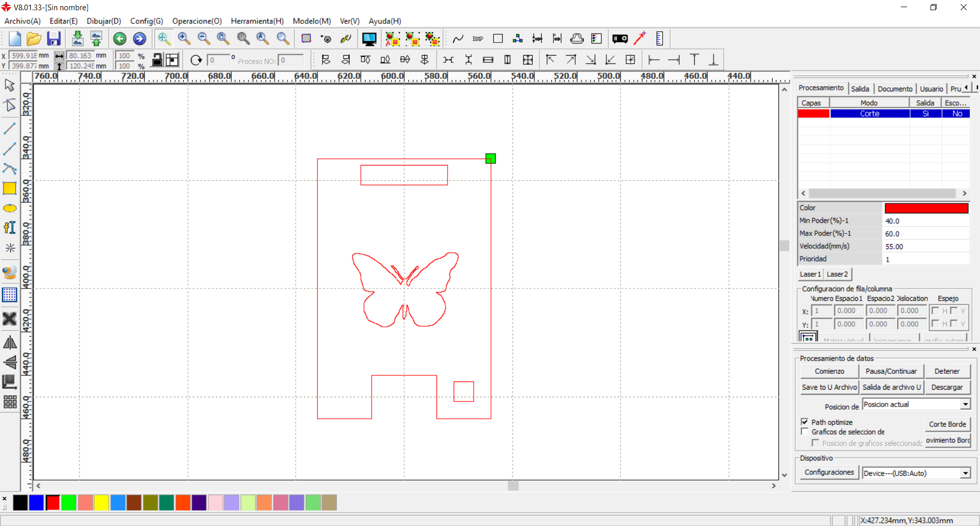Click the align left edges icon
This screenshot has width=980, height=526.
(326, 60)
